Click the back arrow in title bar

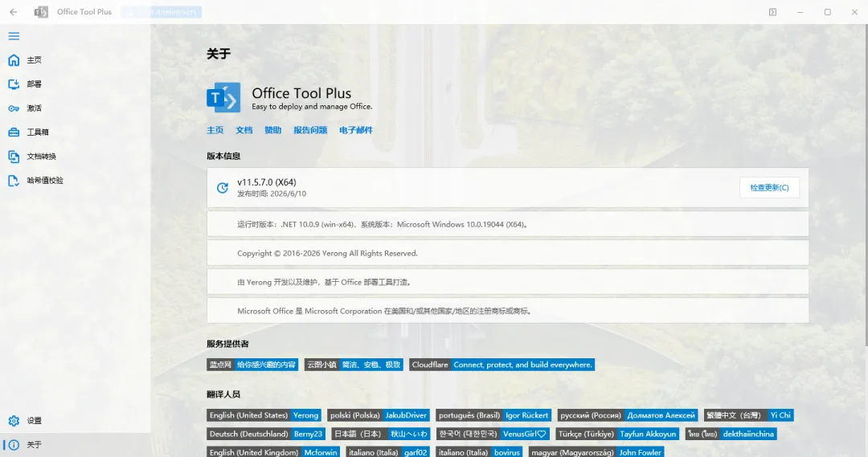[14, 11]
